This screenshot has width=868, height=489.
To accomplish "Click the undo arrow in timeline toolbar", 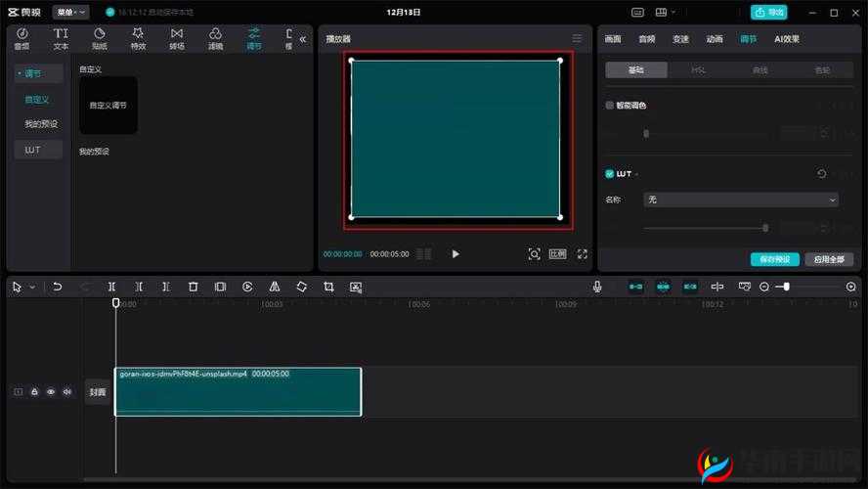I will coord(58,287).
